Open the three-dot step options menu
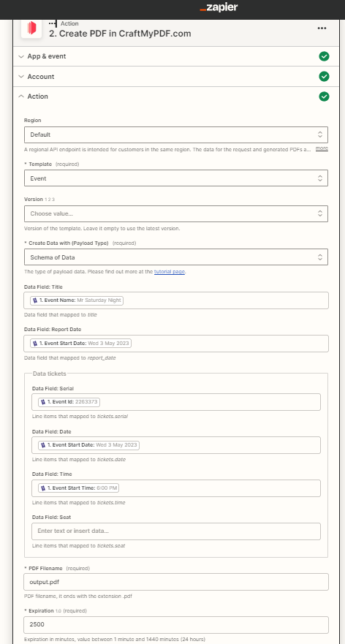This screenshot has height=644, width=345. [x=322, y=29]
